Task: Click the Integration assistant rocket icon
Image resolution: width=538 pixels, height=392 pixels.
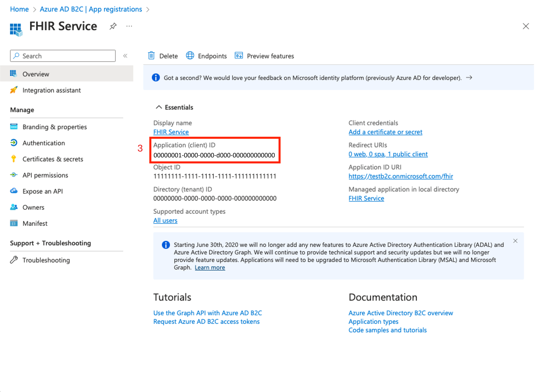Action: [14, 90]
